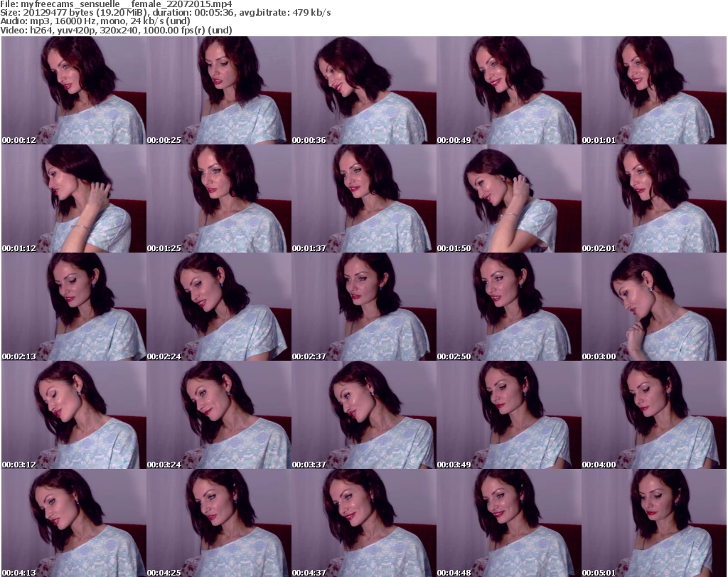Open the frame stamped 00:01:50
Screen dimensions: 728x577
509,198
